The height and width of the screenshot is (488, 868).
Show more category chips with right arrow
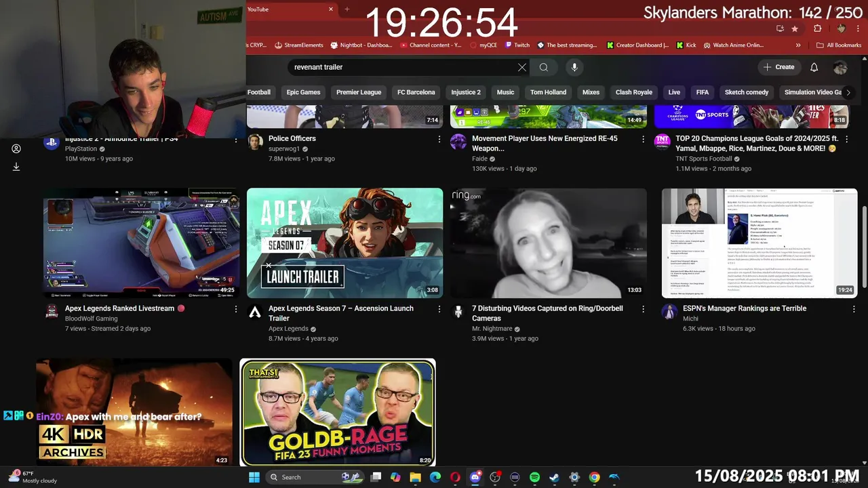(x=848, y=92)
